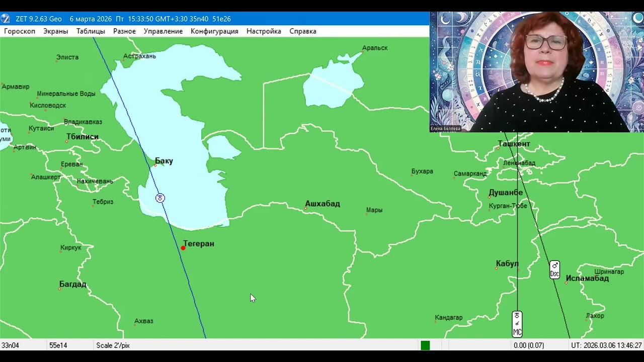The width and height of the screenshot is (644, 362).
Task: Click the Багдад city label
Action: click(x=73, y=284)
